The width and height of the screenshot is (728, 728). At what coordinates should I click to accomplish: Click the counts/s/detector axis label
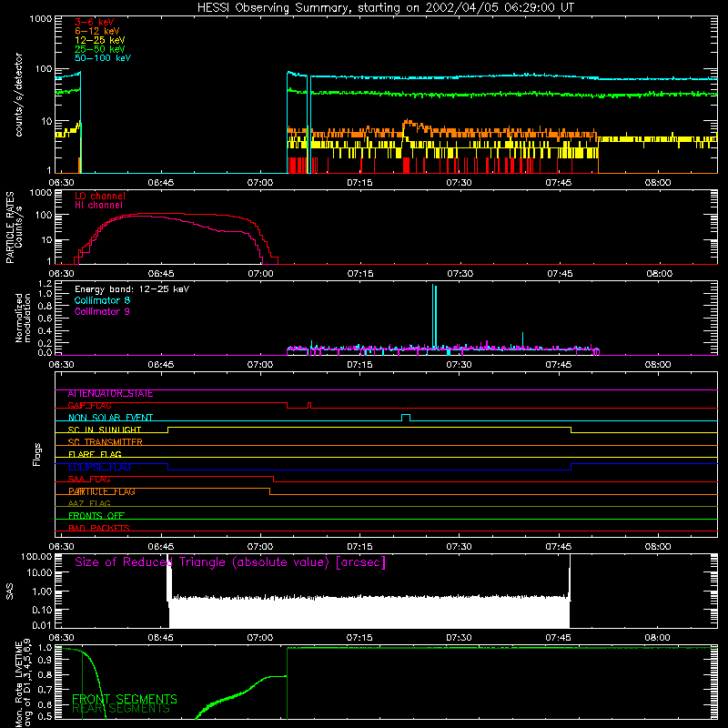point(19,95)
